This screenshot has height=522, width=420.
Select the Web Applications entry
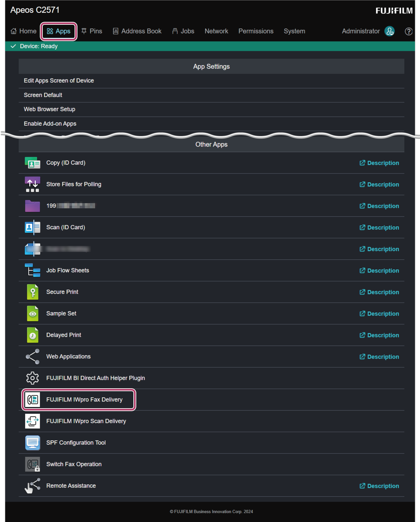[68, 356]
